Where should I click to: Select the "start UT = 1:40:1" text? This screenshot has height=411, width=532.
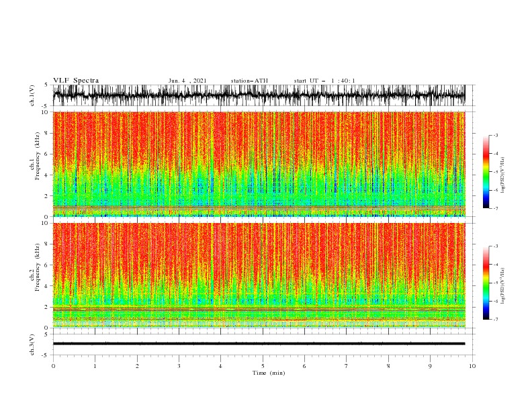[324, 81]
